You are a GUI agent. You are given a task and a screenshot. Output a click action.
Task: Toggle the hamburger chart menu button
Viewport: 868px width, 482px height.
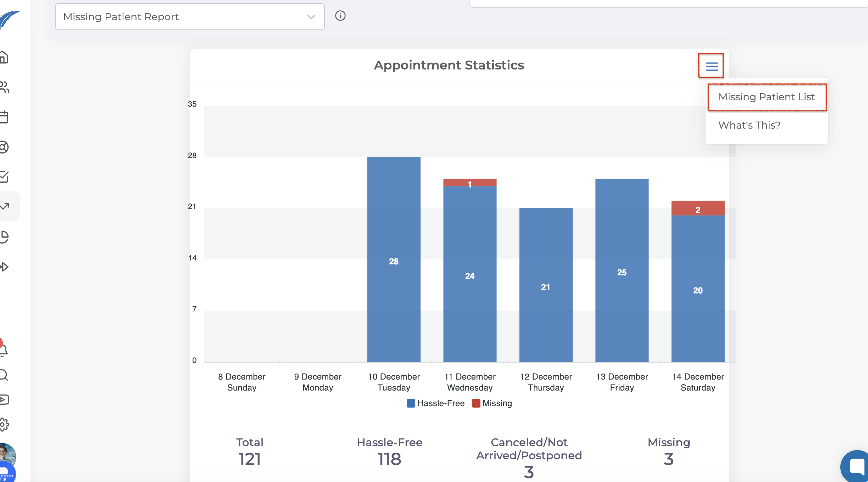711,66
